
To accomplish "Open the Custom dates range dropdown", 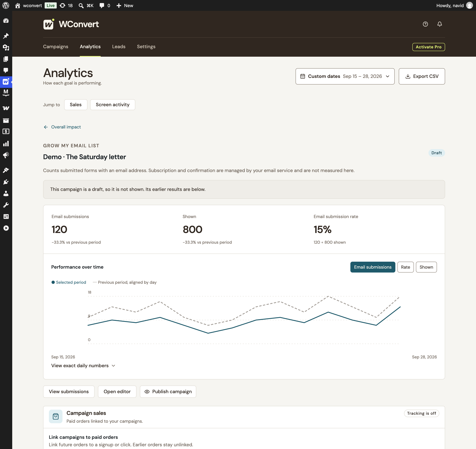I will (345, 76).
